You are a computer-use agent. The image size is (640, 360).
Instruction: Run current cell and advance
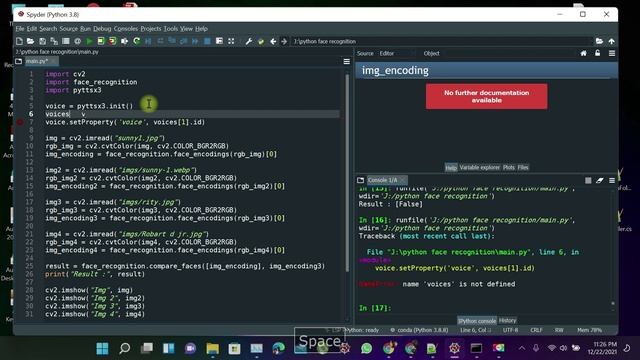tap(113, 41)
